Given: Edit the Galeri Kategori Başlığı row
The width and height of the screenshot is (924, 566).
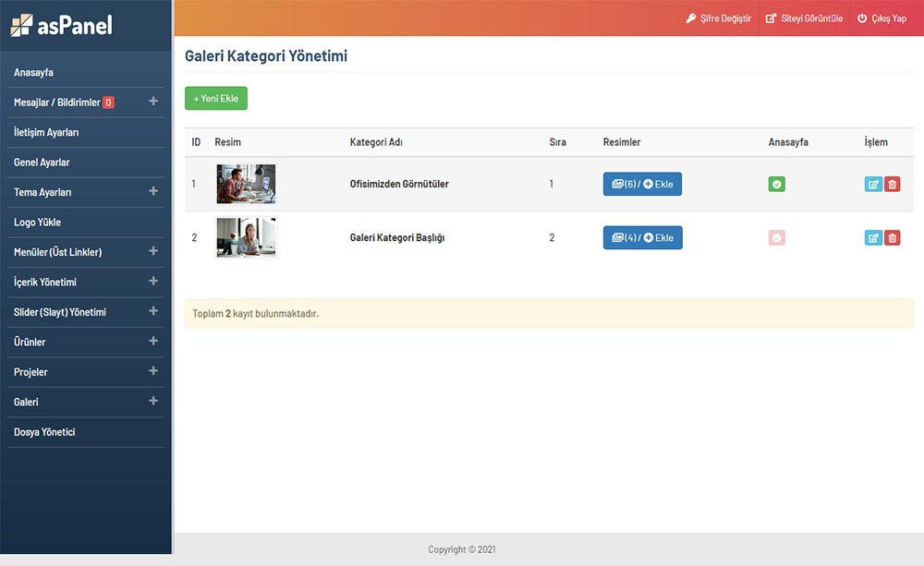Looking at the screenshot, I should [872, 238].
